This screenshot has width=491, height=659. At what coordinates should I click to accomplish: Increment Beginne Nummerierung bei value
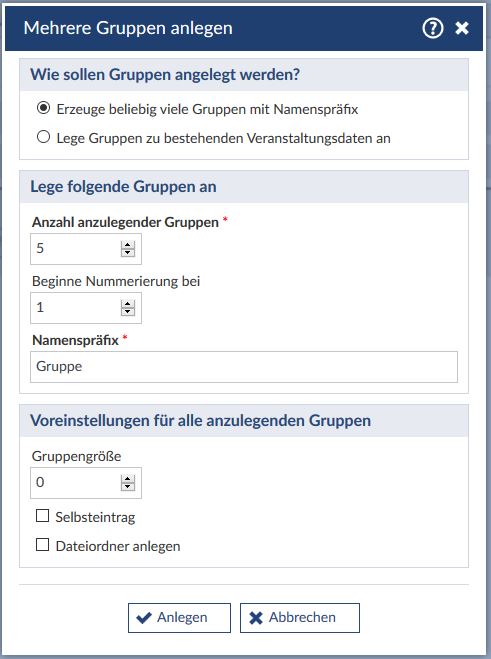128,304
